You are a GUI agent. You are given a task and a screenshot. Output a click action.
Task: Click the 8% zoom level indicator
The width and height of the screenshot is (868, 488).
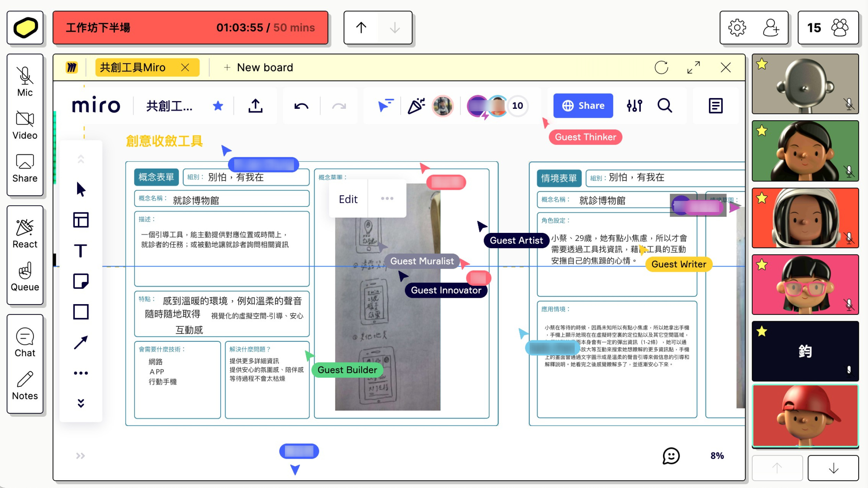pos(717,456)
